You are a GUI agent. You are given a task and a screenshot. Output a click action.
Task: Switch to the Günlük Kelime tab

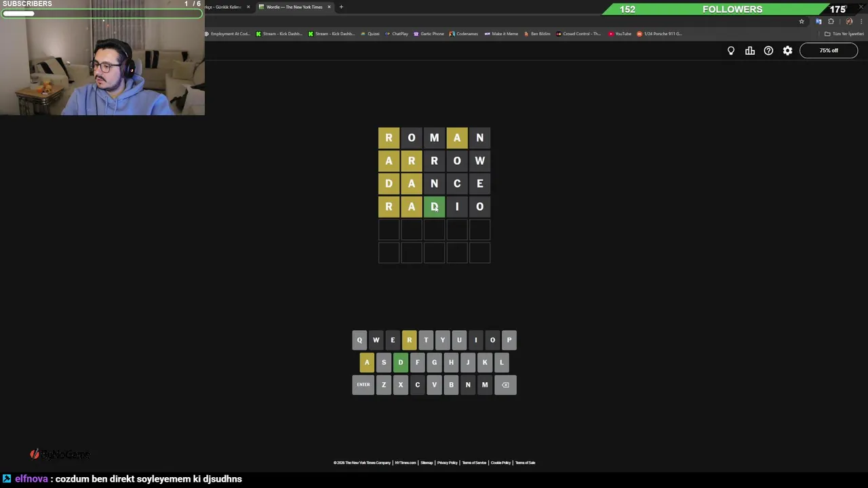click(225, 7)
